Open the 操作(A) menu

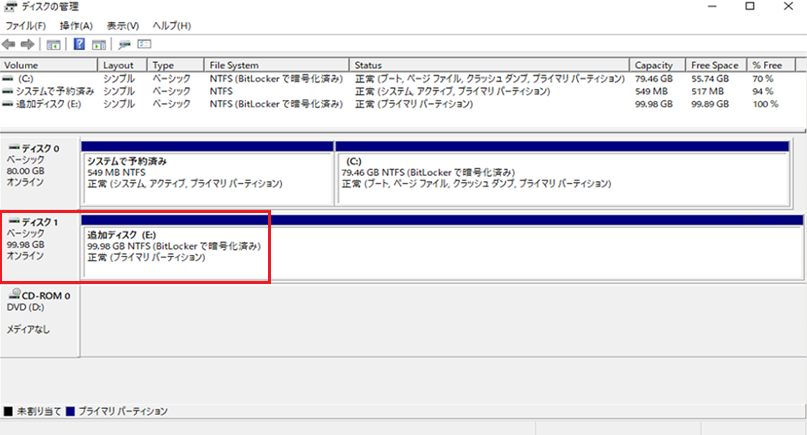tap(76, 25)
